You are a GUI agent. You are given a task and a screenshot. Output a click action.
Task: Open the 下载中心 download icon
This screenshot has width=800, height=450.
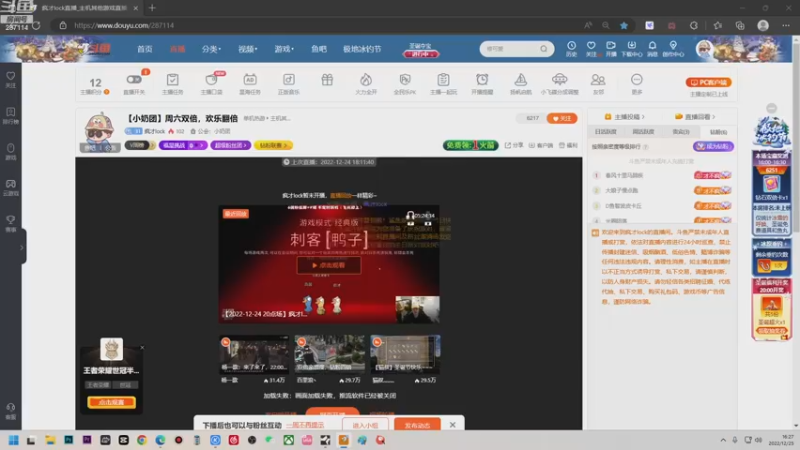pyautogui.click(x=632, y=48)
